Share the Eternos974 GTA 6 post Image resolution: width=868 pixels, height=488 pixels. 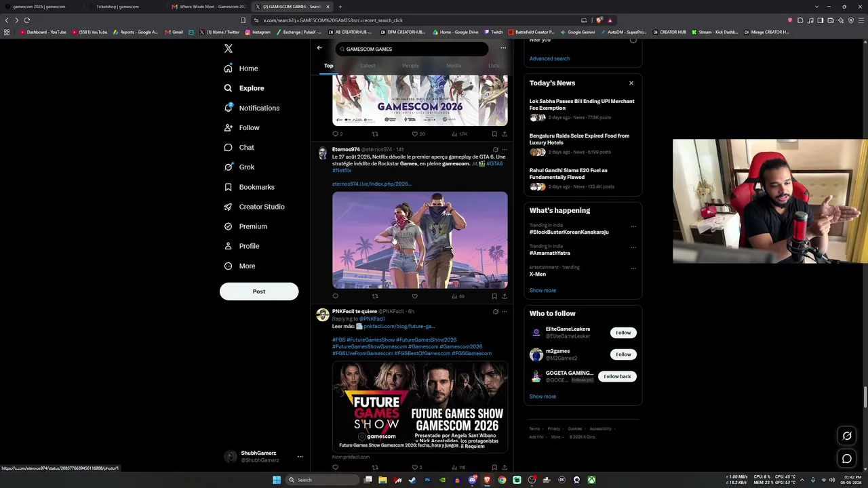[504, 296]
